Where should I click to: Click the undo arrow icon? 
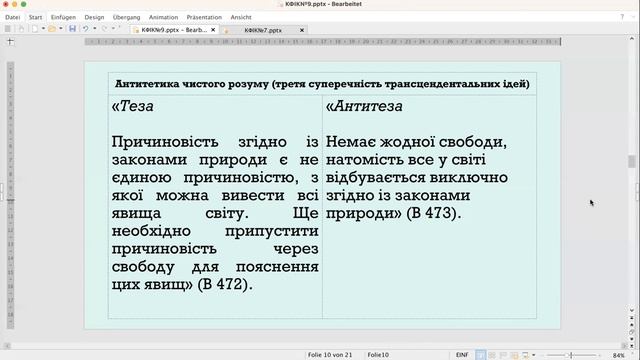86,29
